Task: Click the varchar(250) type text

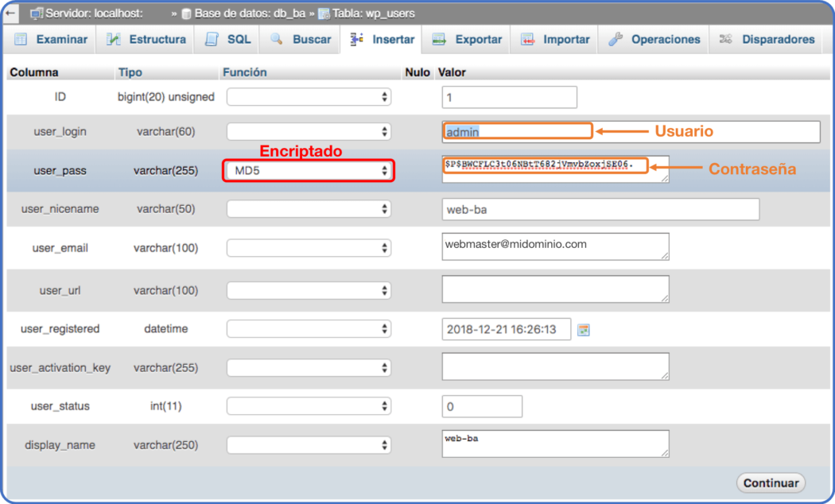Action: tap(165, 445)
